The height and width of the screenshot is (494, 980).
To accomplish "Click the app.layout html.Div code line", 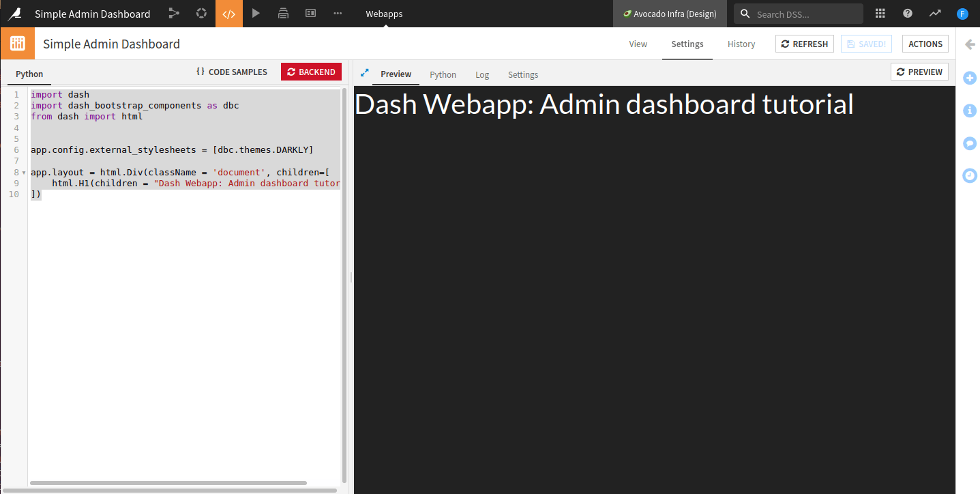I will pyautogui.click(x=180, y=173).
